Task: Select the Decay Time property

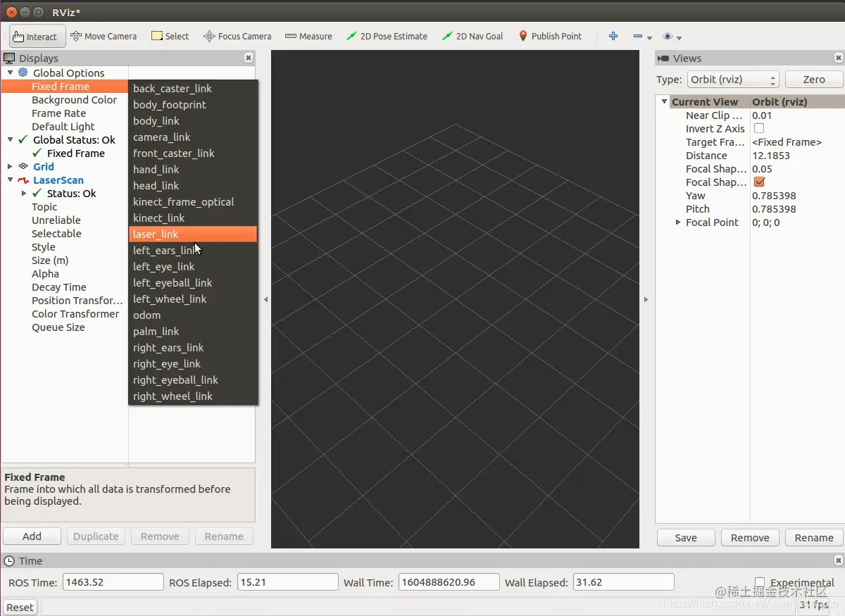Action: point(58,287)
